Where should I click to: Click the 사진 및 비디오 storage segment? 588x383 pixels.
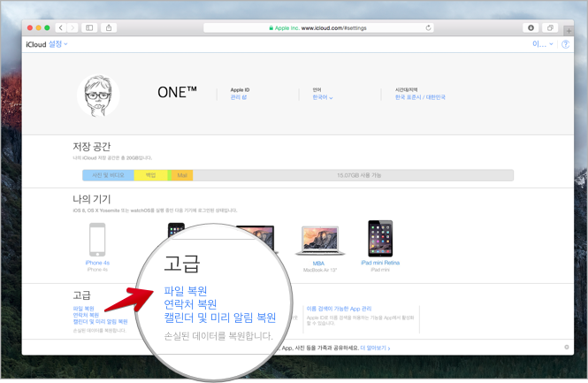pos(109,175)
